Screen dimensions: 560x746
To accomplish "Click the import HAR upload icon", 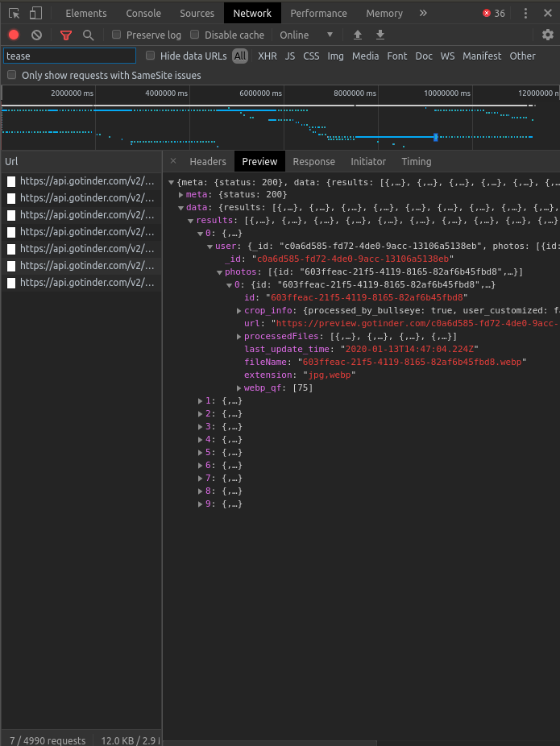I will coord(358,35).
